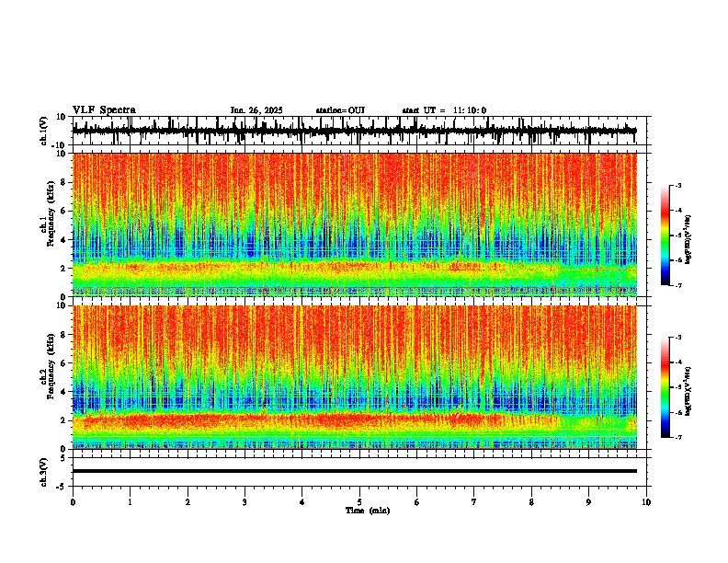Click inside the ch.1 spectrogram panel

click(354, 224)
